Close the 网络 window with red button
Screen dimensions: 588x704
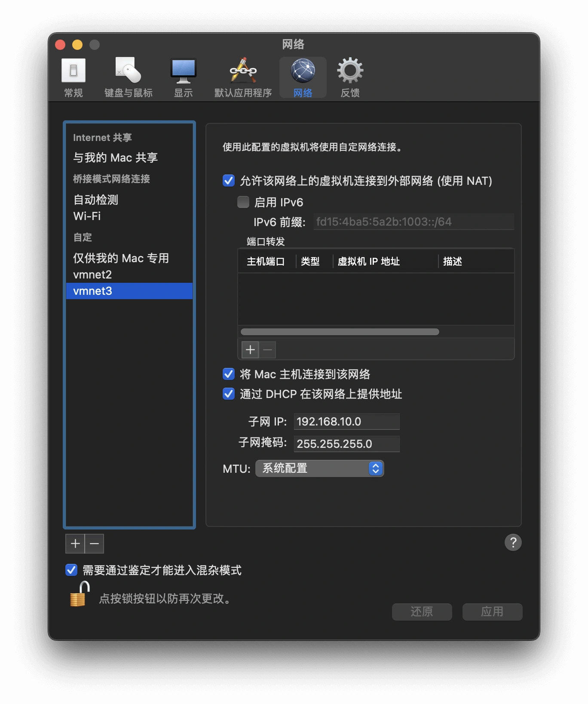[x=60, y=45]
